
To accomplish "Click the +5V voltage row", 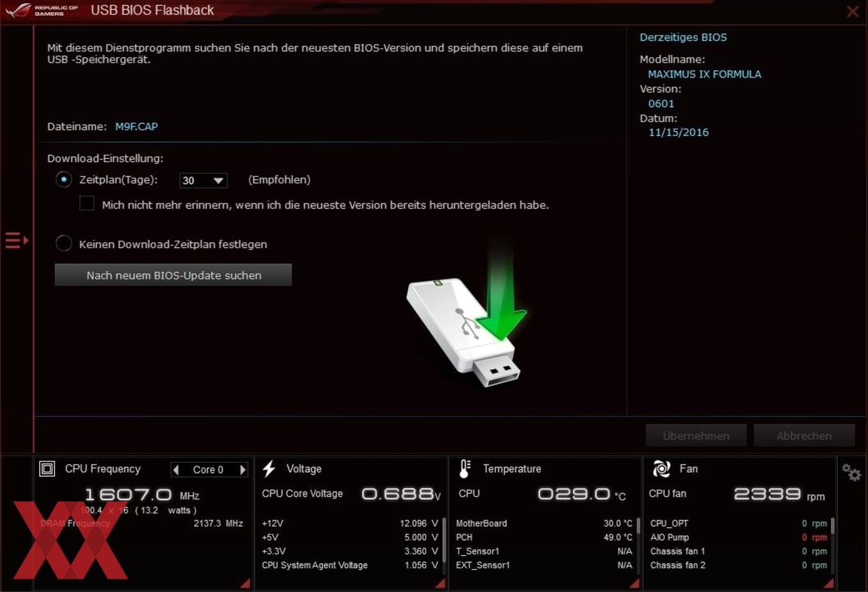I will tap(350, 537).
